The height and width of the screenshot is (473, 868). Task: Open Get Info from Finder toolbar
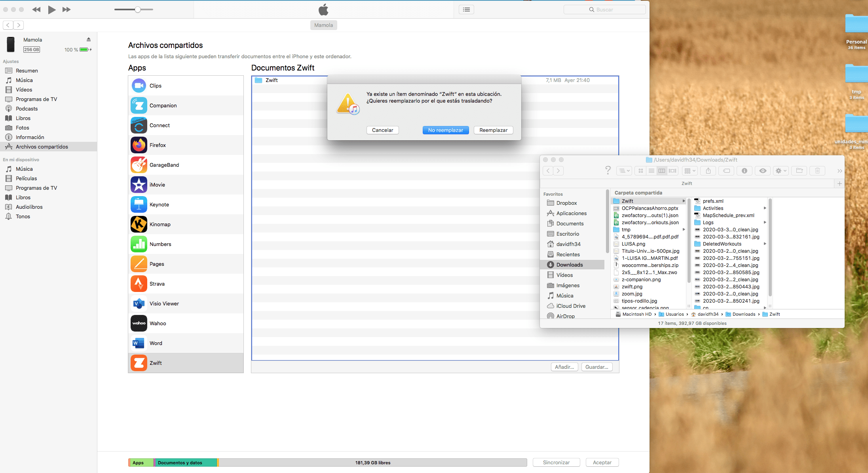coord(745,171)
